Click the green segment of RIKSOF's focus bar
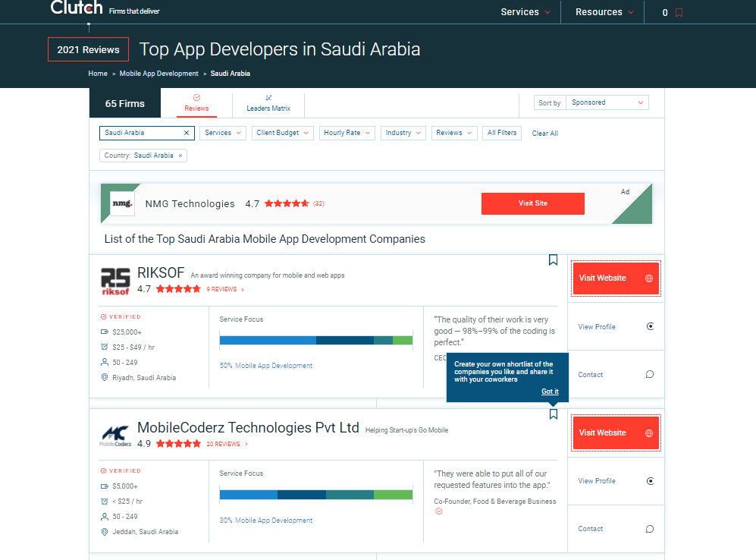This screenshot has height=560, width=756. pyautogui.click(x=403, y=341)
